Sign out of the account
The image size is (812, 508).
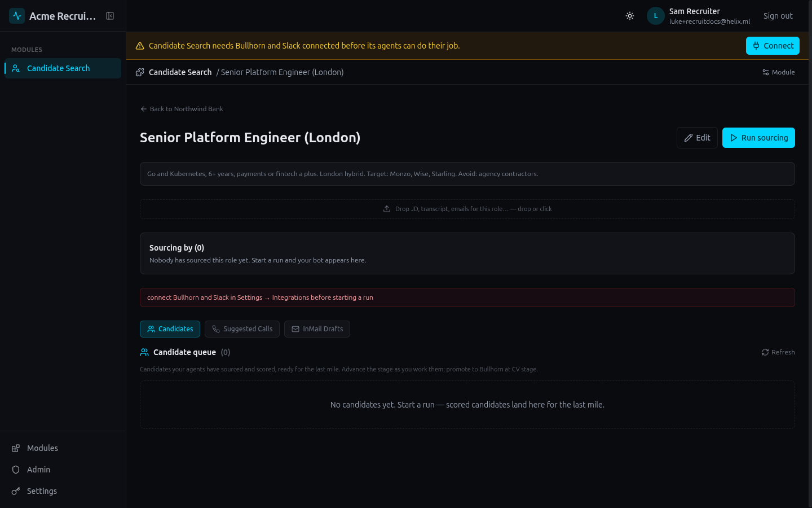tap(778, 16)
